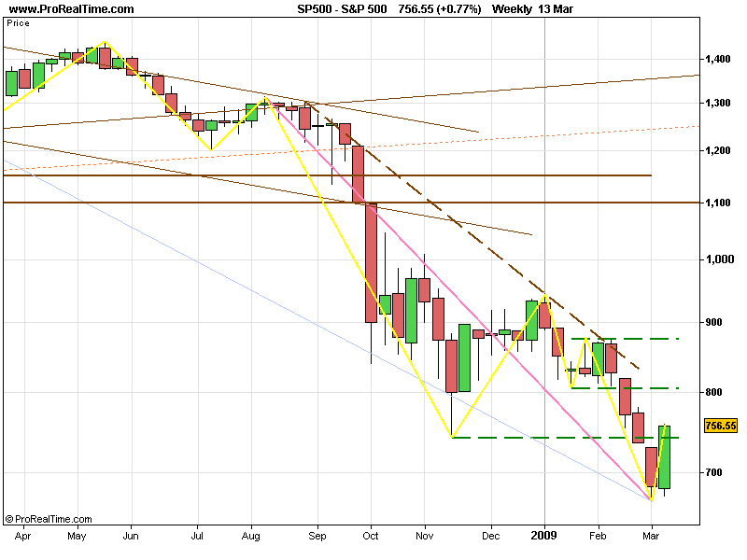Click the © ProRealTime.com copyright text

(x=49, y=519)
